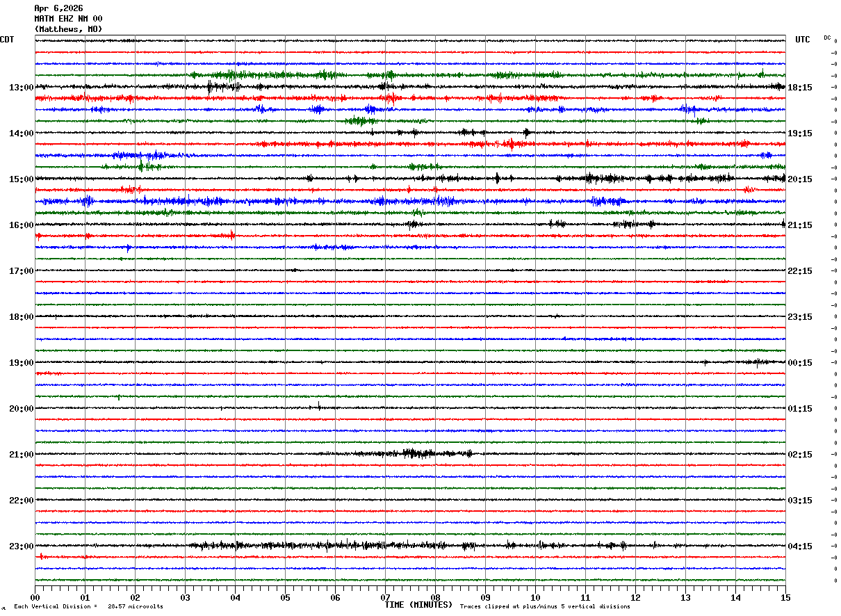This screenshot has height=616, width=841.
Task: Click the "13" minute tick on x-axis
Action: coord(685,597)
